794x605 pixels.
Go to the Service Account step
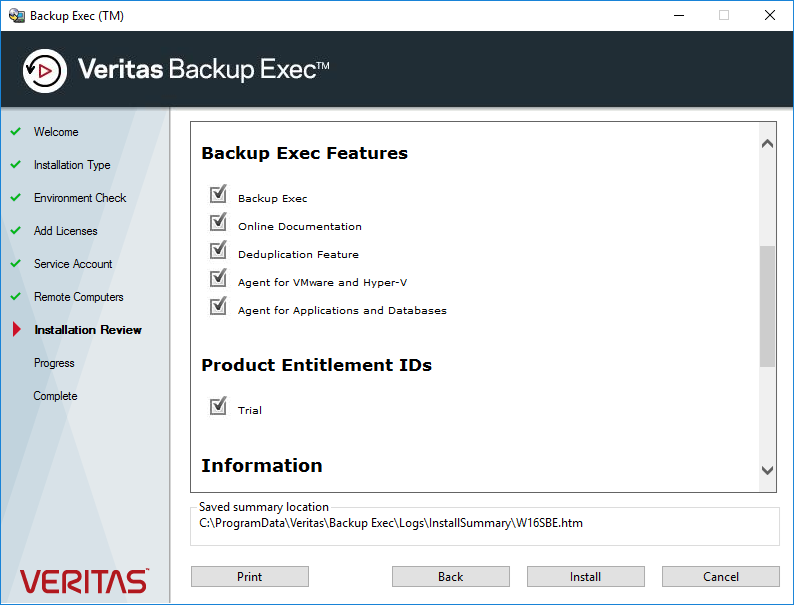point(73,264)
